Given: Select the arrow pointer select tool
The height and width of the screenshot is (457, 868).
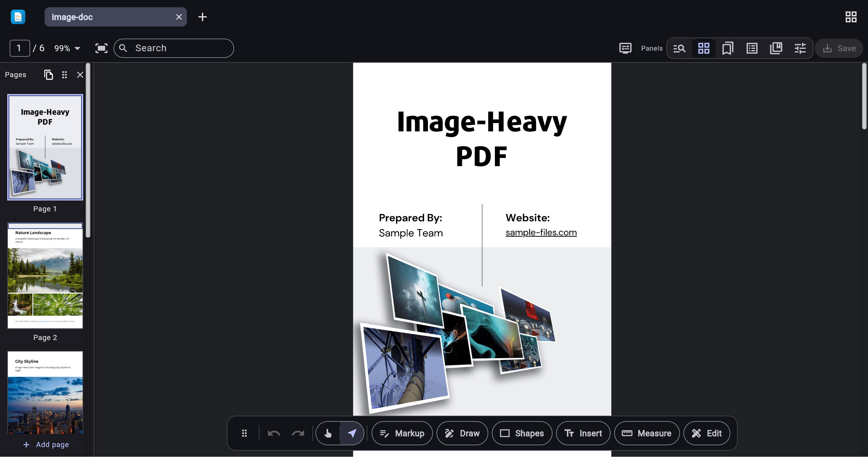Looking at the screenshot, I should (352, 433).
